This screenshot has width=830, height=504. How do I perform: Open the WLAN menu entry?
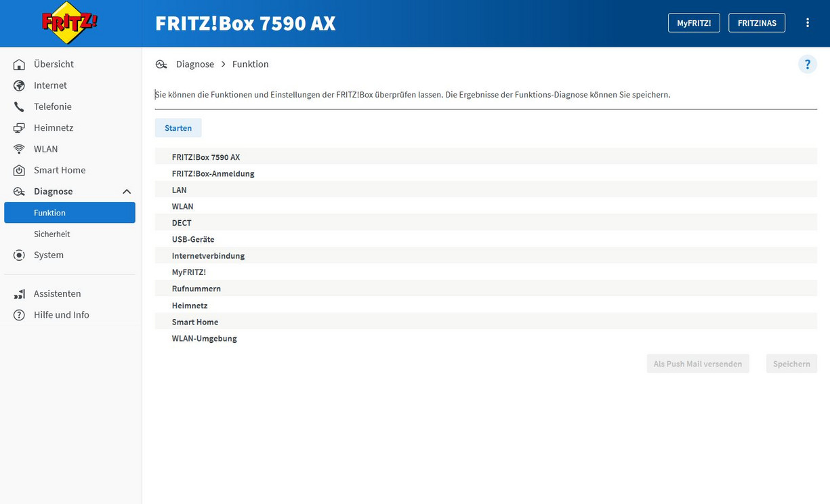pos(70,149)
